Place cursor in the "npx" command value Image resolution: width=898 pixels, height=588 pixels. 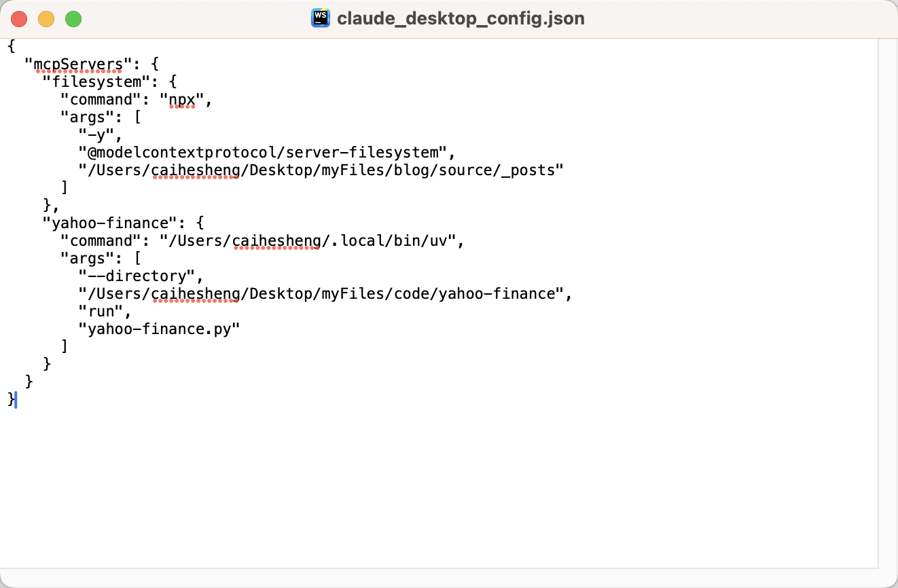pyautogui.click(x=182, y=100)
